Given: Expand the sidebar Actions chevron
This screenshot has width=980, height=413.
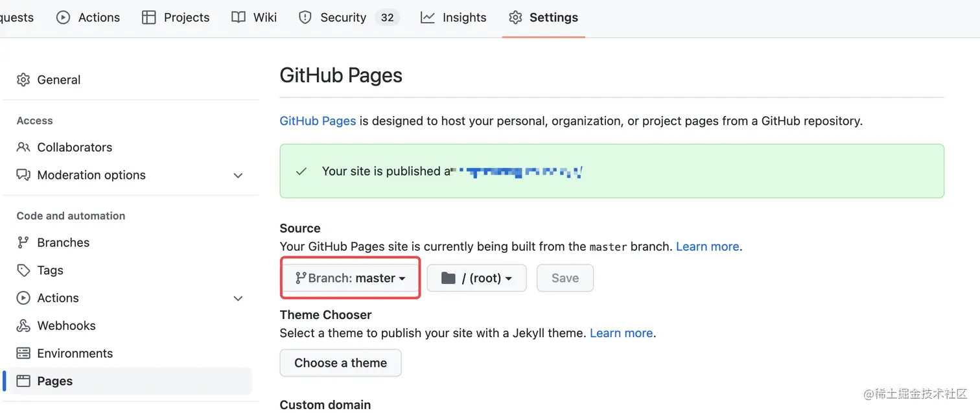Looking at the screenshot, I should click(x=238, y=298).
